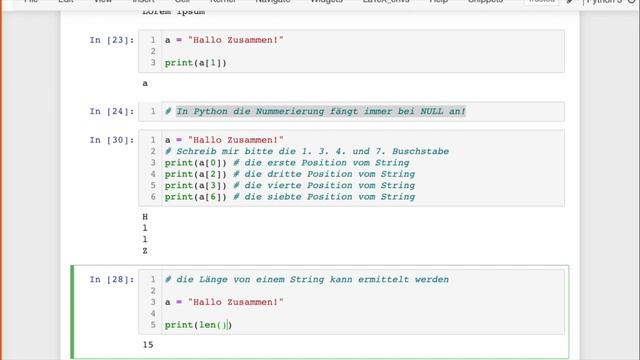
Task: Click the output value 15
Action: (148, 345)
